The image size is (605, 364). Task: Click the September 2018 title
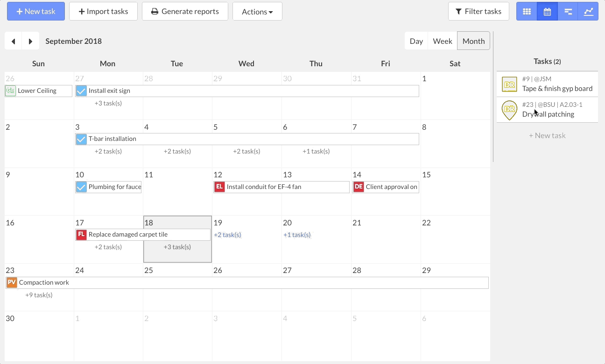click(73, 41)
